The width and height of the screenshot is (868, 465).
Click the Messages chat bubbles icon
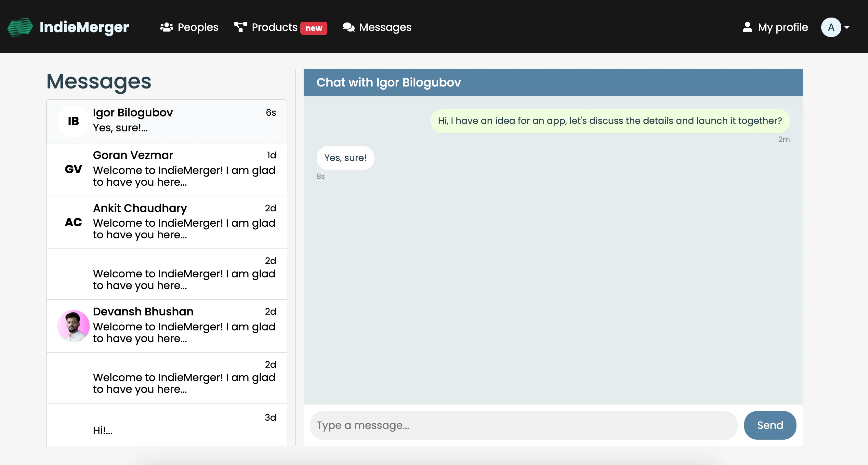coord(349,27)
